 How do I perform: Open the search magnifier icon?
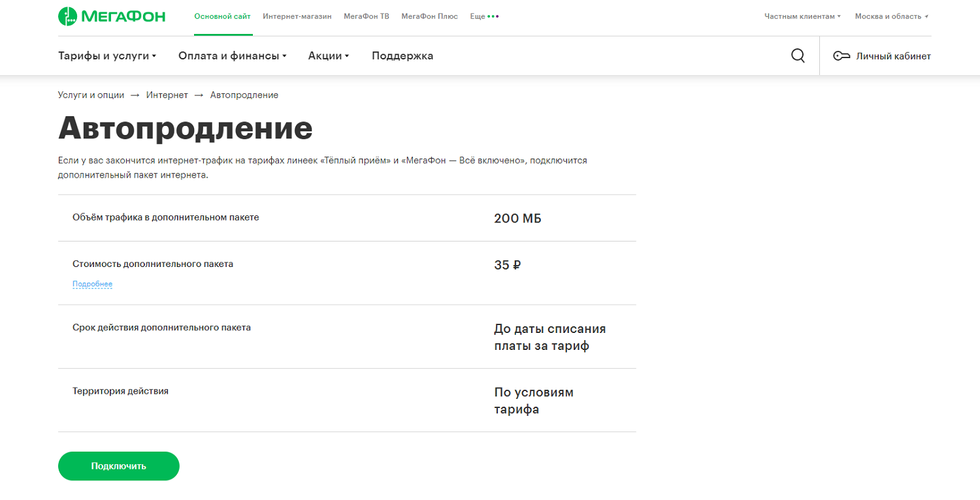click(798, 56)
